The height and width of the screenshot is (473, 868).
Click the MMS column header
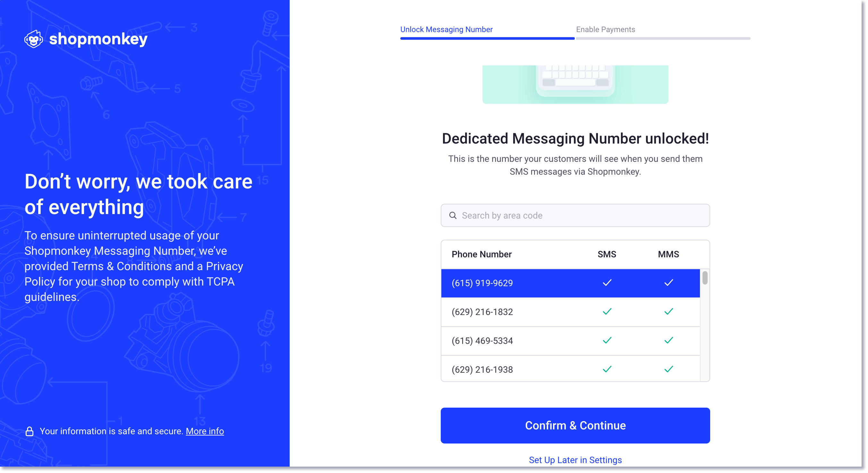point(668,254)
